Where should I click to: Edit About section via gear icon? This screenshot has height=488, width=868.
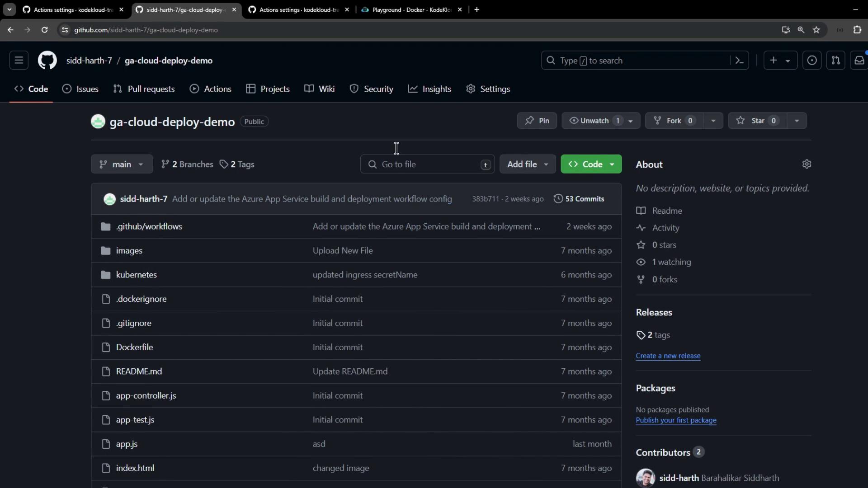807,164
